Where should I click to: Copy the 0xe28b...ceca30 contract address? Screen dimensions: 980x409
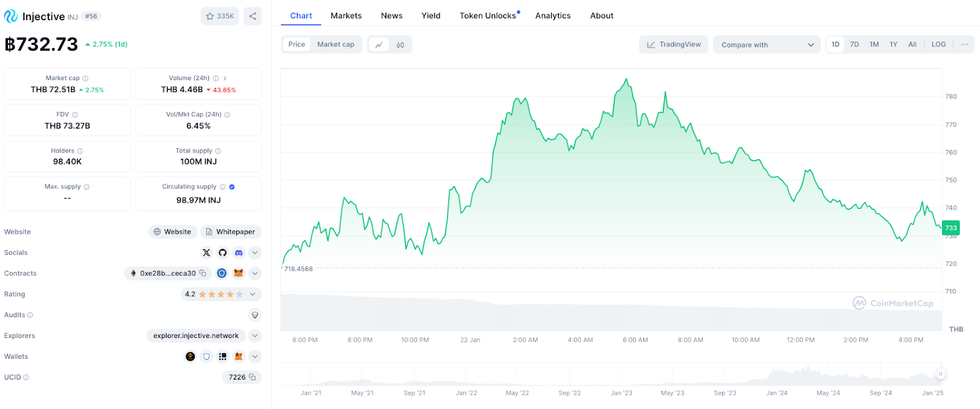point(203,273)
